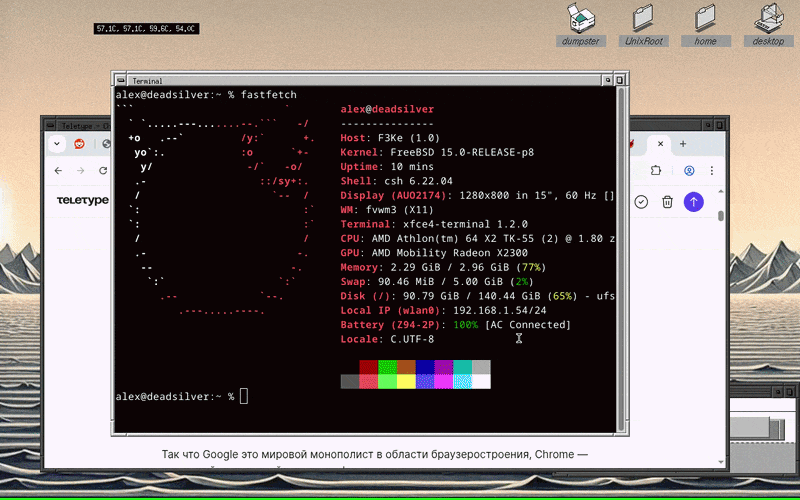Click the terminal prompt cursor block
The height and width of the screenshot is (500, 800).
(x=244, y=396)
